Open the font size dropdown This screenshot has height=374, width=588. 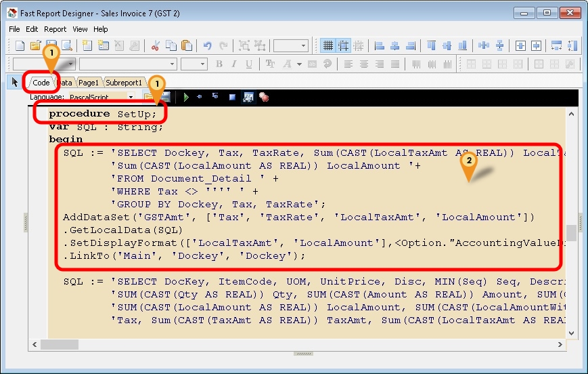(x=203, y=64)
